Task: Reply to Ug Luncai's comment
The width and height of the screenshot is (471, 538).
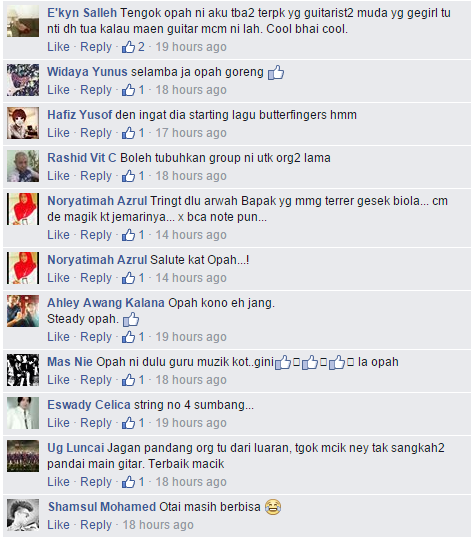Action: pos(96,482)
